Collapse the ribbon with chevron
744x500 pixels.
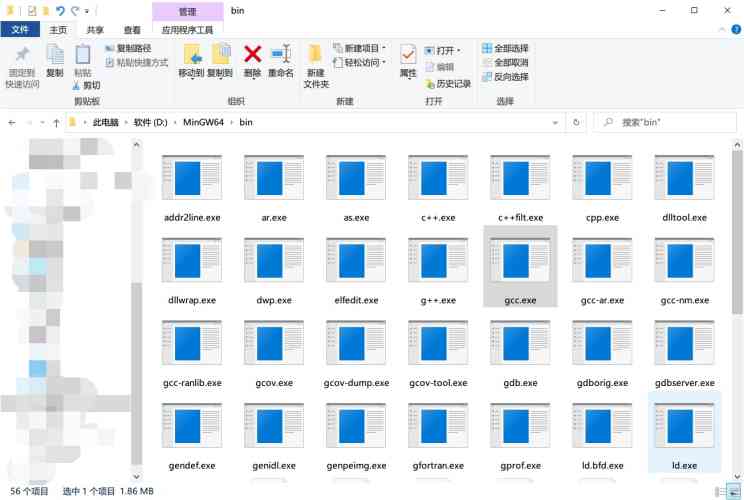coord(722,29)
